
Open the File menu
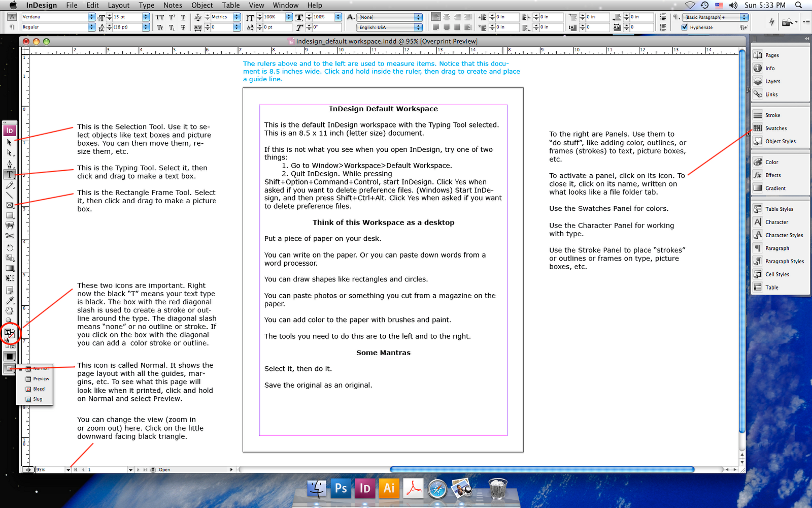[72, 5]
